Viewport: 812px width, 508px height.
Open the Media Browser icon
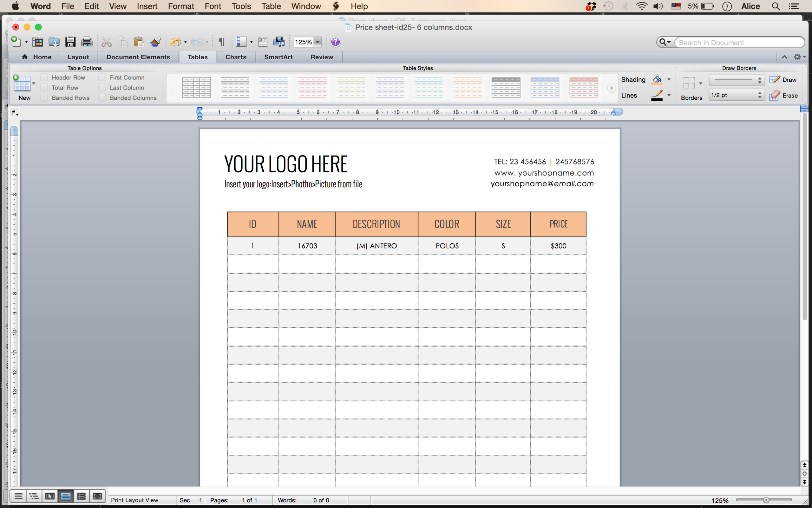click(x=279, y=42)
